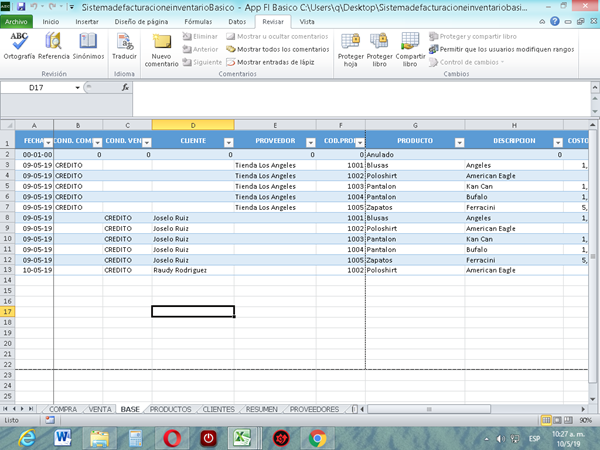Open the PRODUCTOS sheet tab
The width and height of the screenshot is (600, 450).
(x=170, y=409)
